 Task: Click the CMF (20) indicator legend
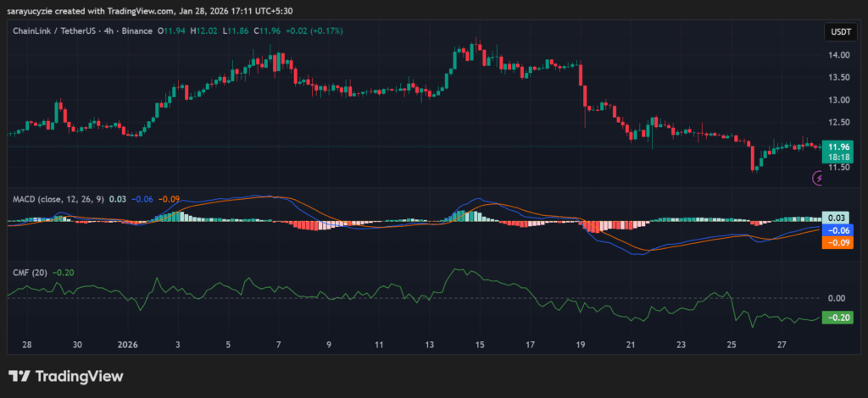29,273
